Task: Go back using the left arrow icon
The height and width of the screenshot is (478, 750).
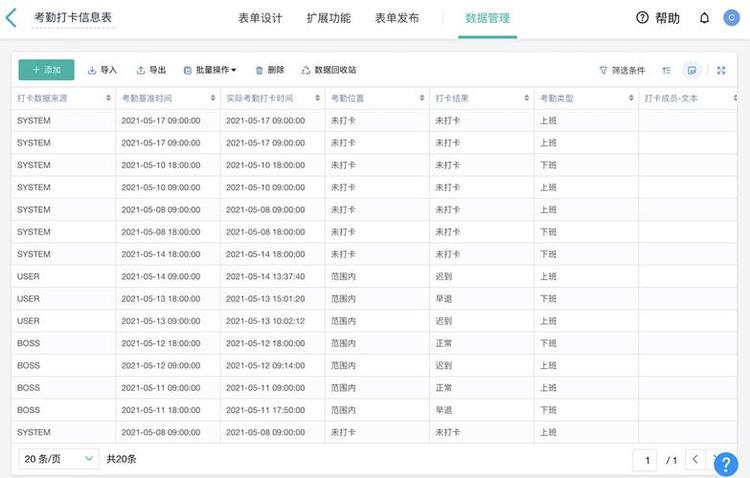Action: tap(11, 18)
